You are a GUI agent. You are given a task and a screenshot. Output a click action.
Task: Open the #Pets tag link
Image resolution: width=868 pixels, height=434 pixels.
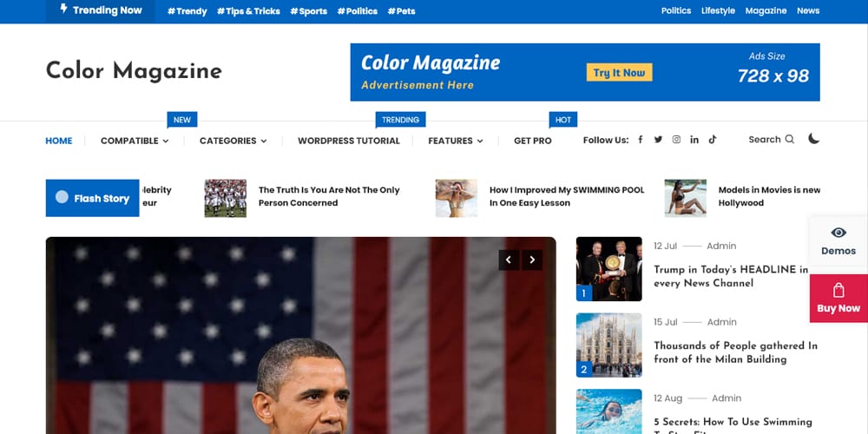[401, 11]
